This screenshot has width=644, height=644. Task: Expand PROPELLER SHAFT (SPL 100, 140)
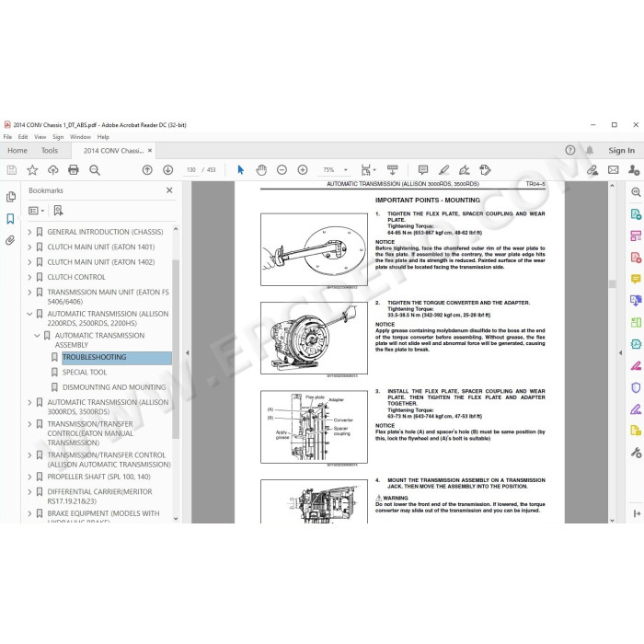click(29, 477)
